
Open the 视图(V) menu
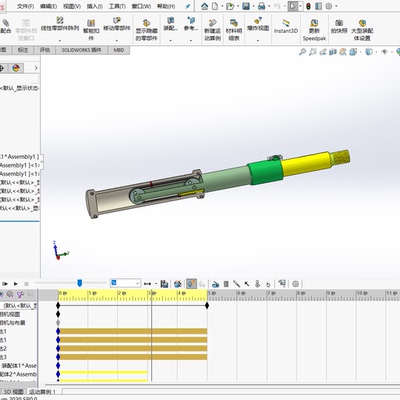click(72, 6)
